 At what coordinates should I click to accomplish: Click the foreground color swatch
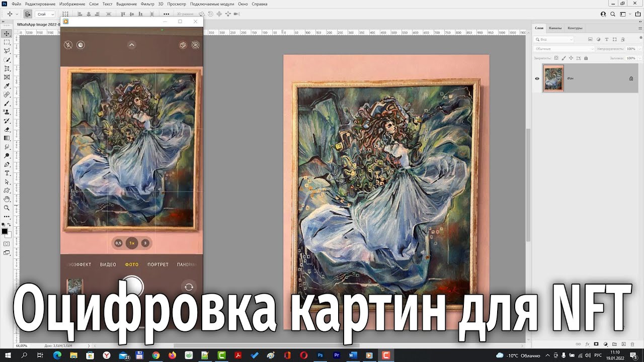(x=5, y=231)
